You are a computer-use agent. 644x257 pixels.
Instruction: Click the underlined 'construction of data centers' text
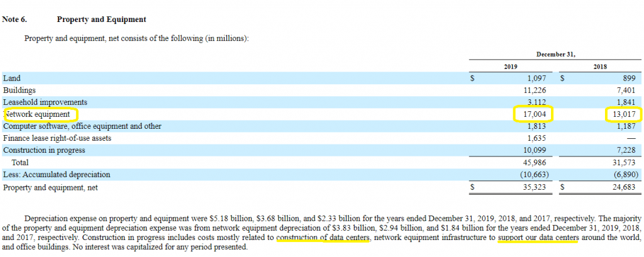pos(323,238)
